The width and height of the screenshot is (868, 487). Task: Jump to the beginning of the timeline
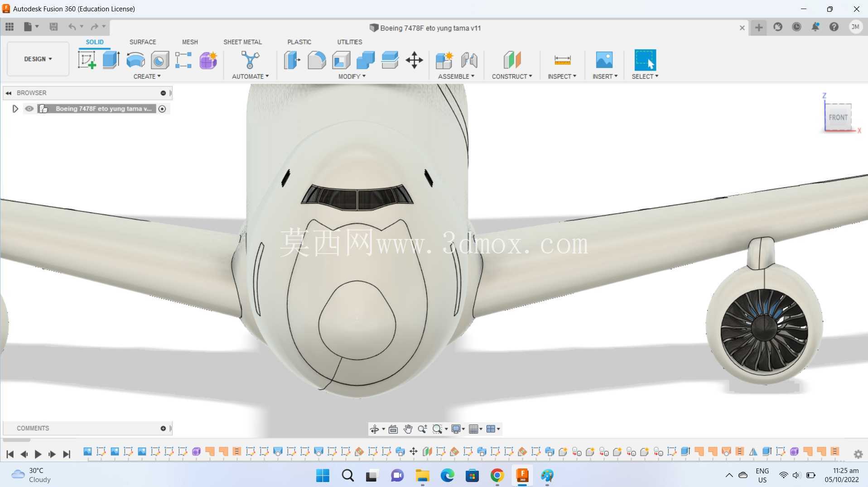10,454
